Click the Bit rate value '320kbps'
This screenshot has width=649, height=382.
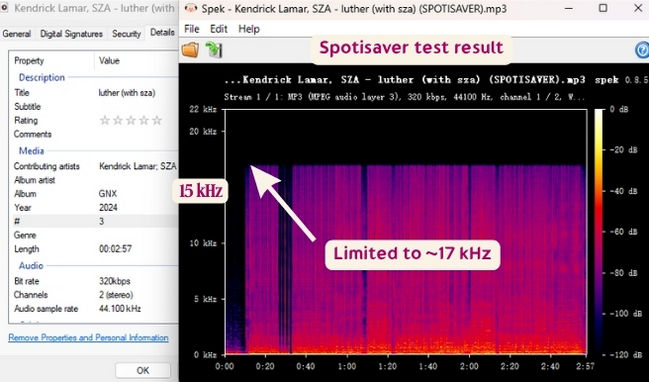point(114,281)
